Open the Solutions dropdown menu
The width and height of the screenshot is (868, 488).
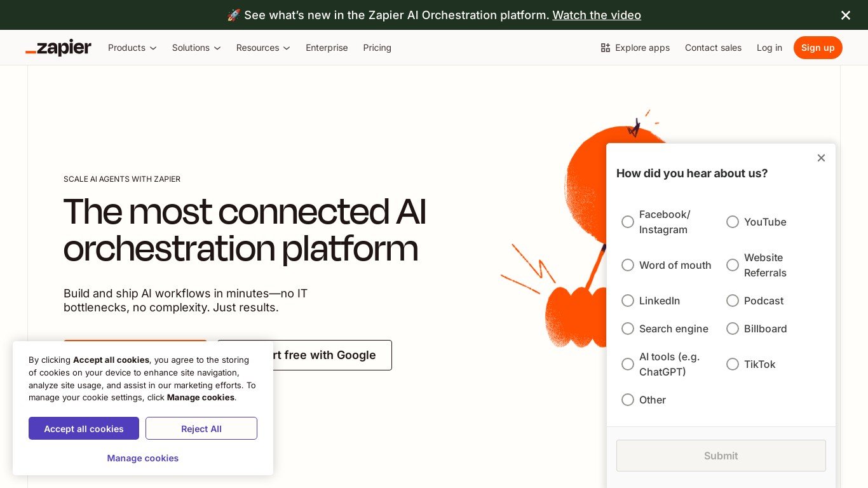click(x=196, y=48)
